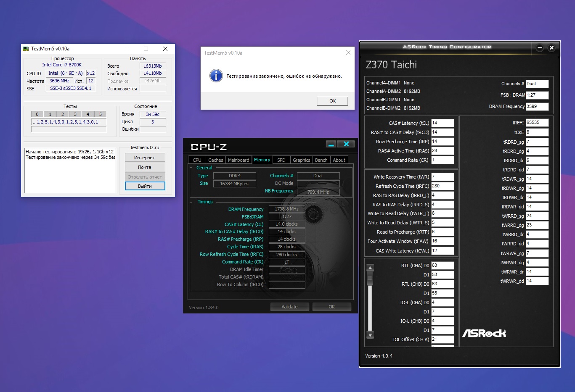
Task: Click the tCKE field in ASRock
Action: 537,132
